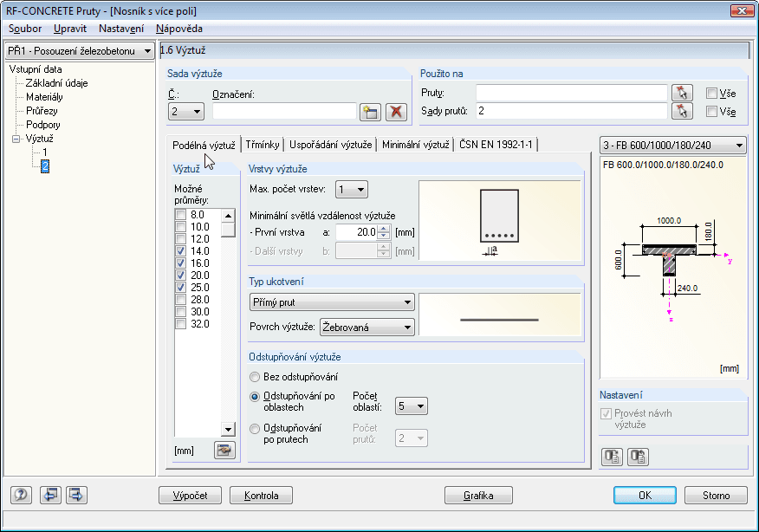759x532 pixels.
Task: Click the left cross-section info icon under Nastavení
Action: click(x=612, y=457)
